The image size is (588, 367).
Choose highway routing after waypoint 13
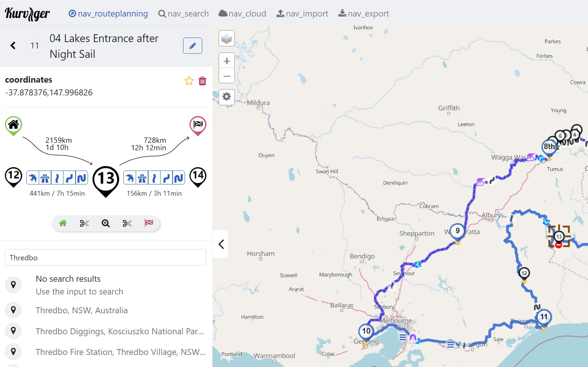tap(142, 178)
